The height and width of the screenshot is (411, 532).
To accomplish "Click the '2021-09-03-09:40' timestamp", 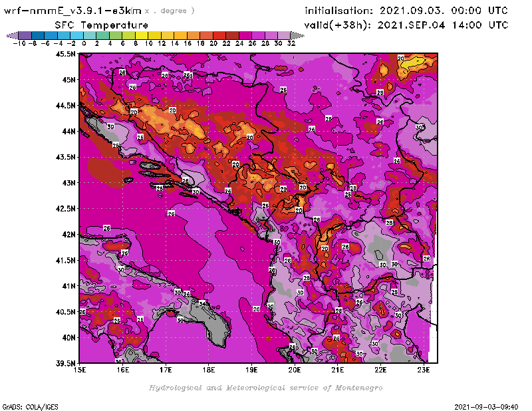I will (486, 407).
